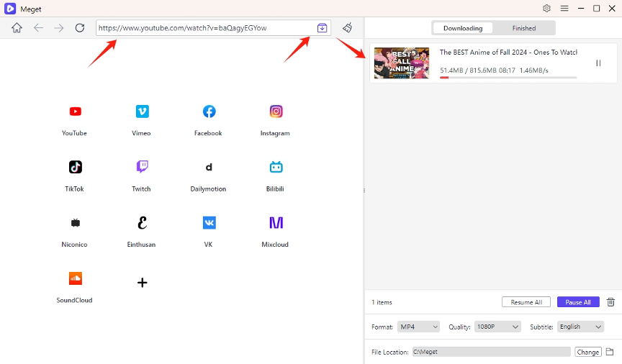Click the Change location button

[588, 352]
